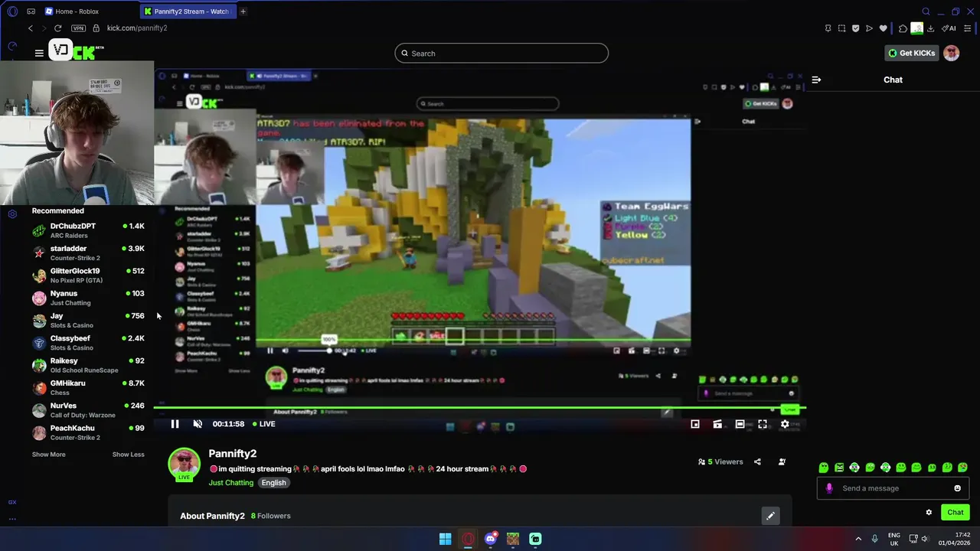The height and width of the screenshot is (551, 980).
Task: Add page to bookmarks heart icon
Action: click(x=883, y=28)
